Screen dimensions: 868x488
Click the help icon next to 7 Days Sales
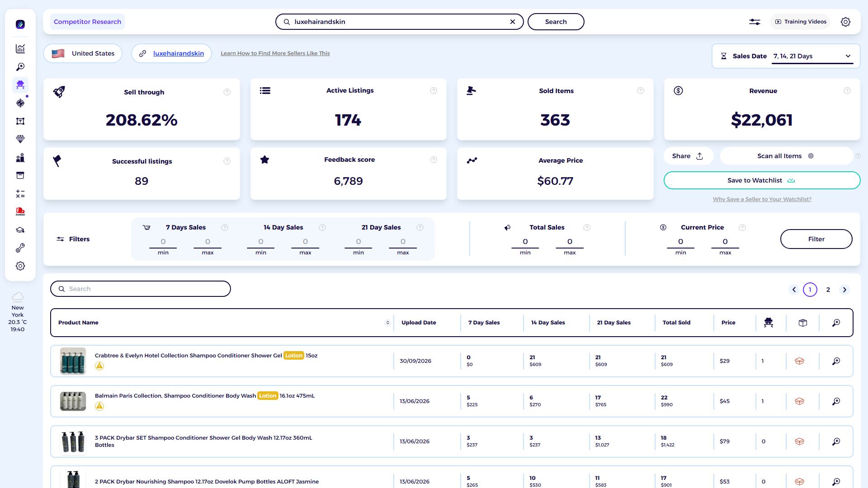(225, 228)
